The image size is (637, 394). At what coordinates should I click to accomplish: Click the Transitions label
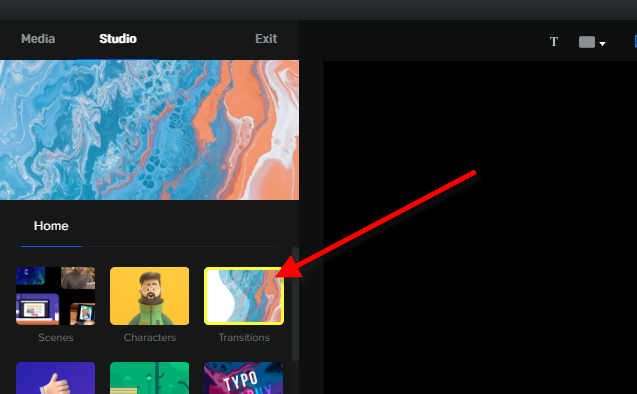[244, 338]
